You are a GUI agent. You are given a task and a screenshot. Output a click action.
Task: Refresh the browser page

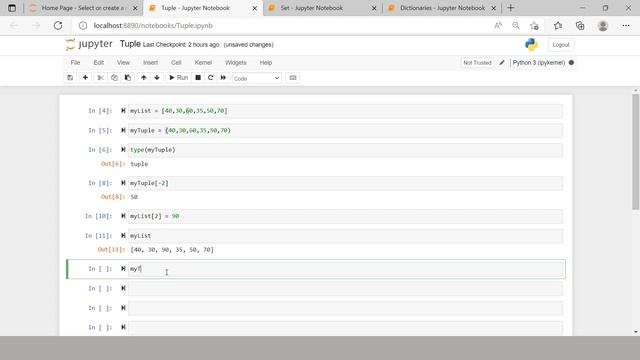(x=58, y=25)
